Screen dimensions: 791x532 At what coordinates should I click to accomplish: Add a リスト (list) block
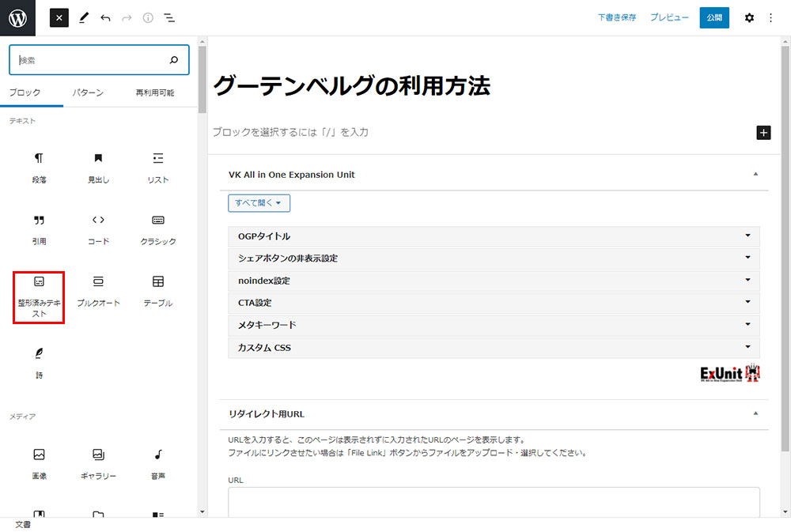157,168
